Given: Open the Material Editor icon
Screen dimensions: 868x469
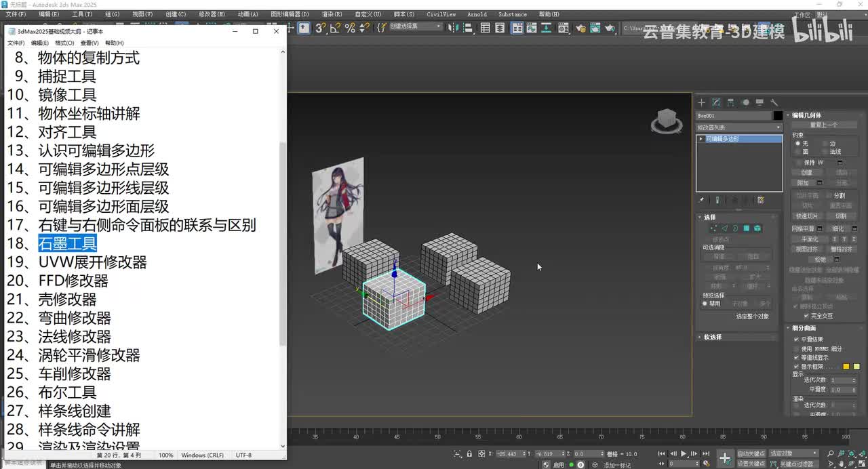Looking at the screenshot, I should pyautogui.click(x=563, y=28).
